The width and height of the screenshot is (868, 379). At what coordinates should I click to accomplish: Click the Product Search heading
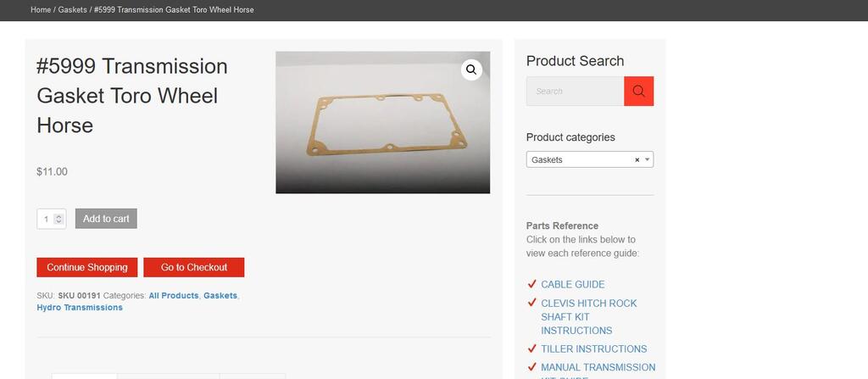tap(575, 61)
